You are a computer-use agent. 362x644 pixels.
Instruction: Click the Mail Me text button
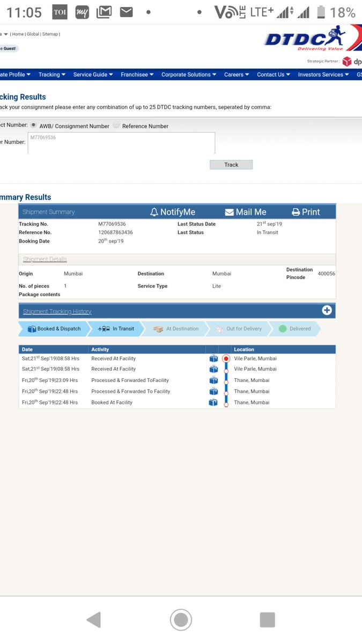pyautogui.click(x=251, y=212)
